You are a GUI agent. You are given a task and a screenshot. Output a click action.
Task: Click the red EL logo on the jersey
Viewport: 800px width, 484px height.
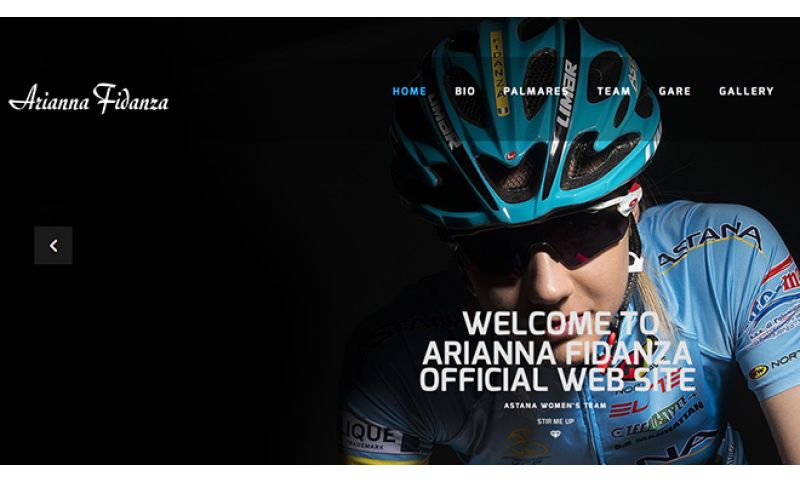pyautogui.click(x=629, y=407)
